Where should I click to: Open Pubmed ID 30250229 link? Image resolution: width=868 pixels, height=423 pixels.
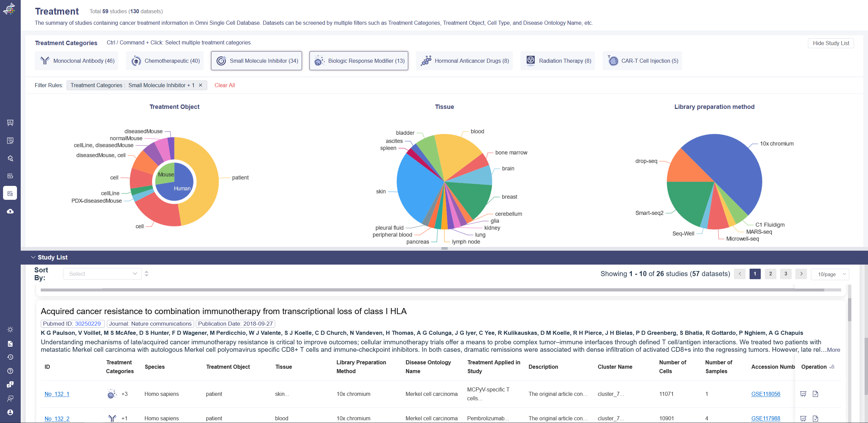88,324
